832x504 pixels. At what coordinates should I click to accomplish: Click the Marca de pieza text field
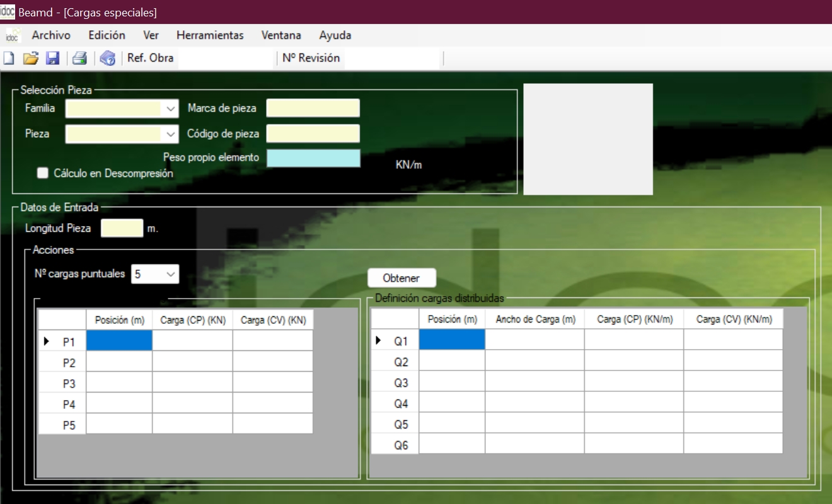313,108
